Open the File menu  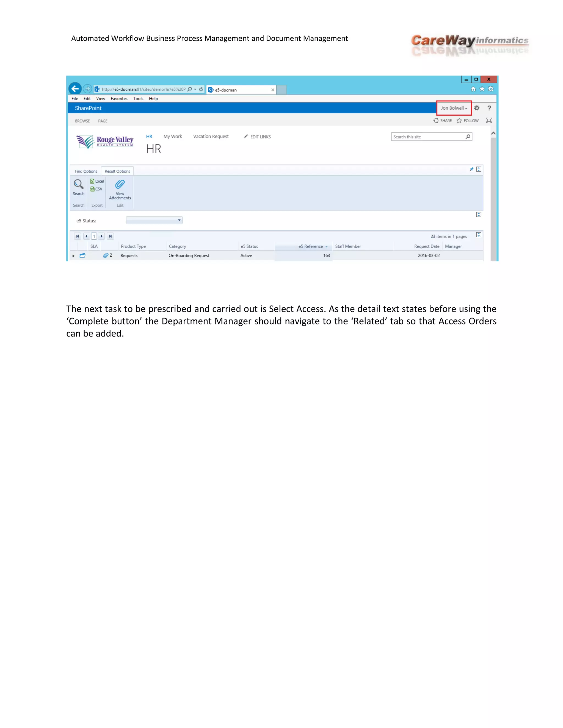[x=75, y=99]
